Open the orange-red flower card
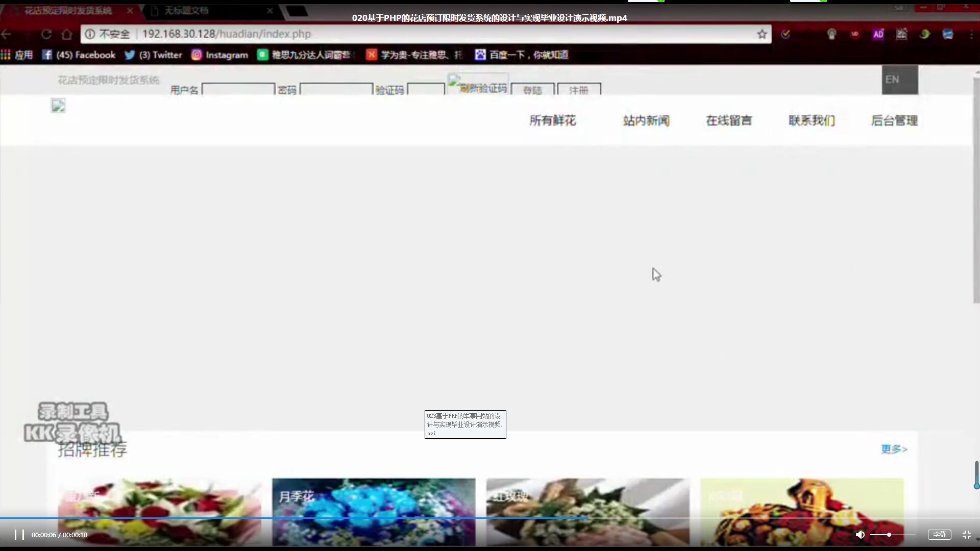Screen dimensions: 980x551 (802, 512)
